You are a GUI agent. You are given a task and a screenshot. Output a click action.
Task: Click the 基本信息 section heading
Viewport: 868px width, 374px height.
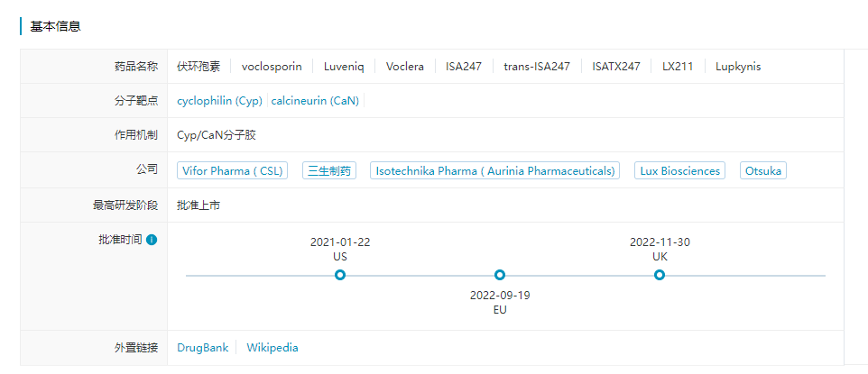click(x=56, y=26)
